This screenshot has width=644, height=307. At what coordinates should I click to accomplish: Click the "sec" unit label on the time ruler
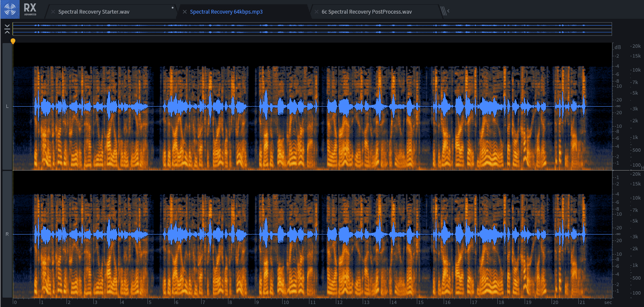tap(608, 302)
